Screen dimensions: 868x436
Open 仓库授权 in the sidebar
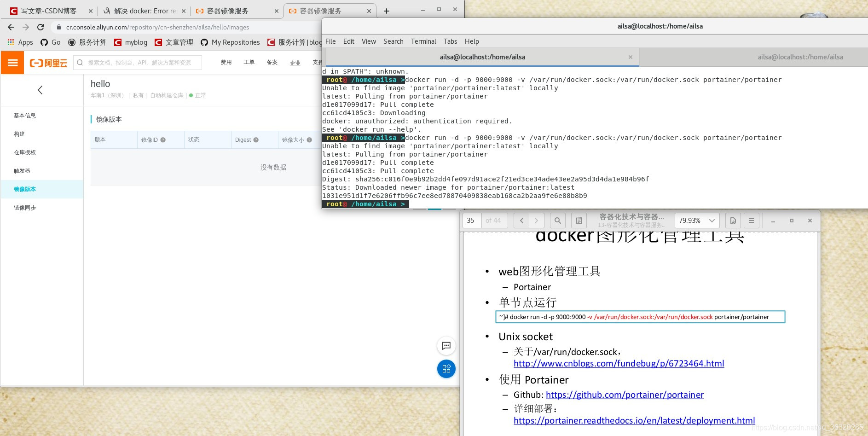tap(25, 152)
